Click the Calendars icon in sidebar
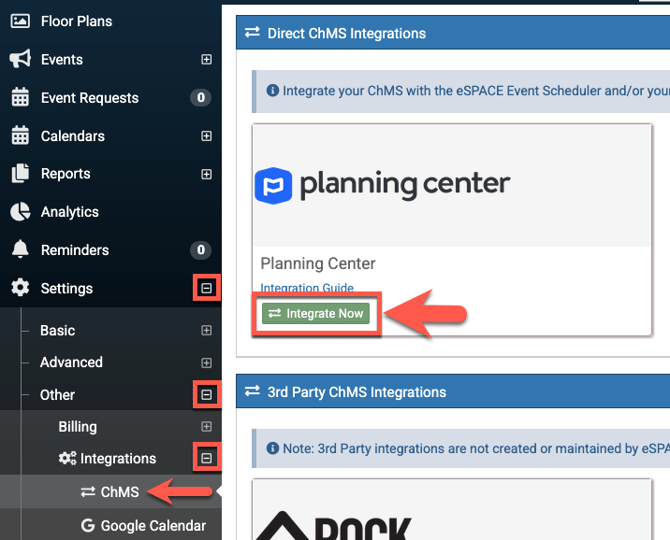This screenshot has width=670, height=540. click(20, 136)
